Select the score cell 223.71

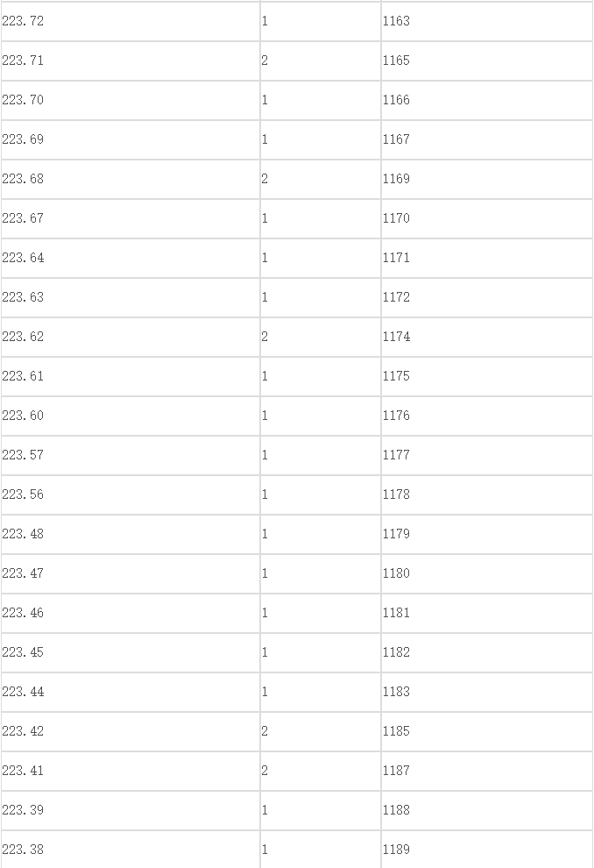pos(131,60)
